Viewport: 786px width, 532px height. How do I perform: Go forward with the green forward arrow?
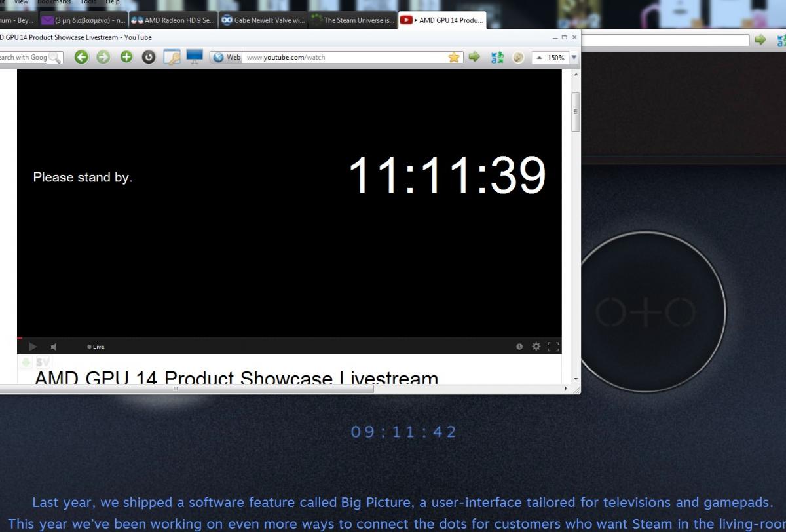coord(103,57)
